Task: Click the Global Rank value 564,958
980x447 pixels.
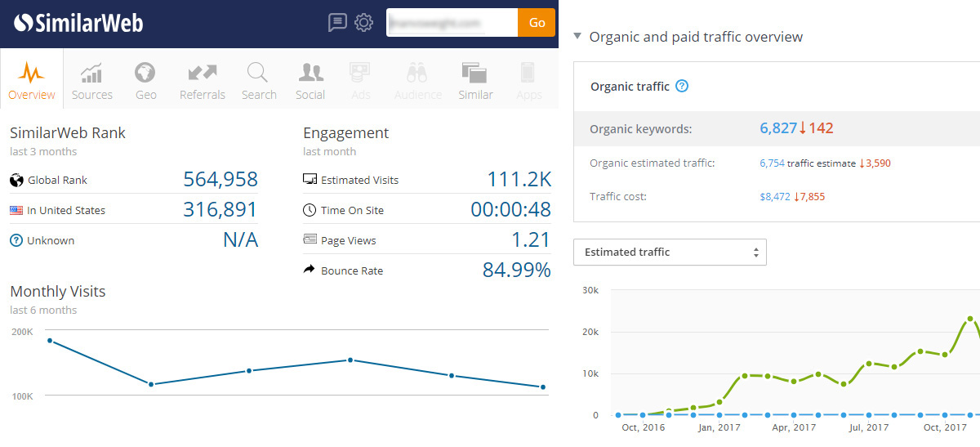Action: (220, 180)
